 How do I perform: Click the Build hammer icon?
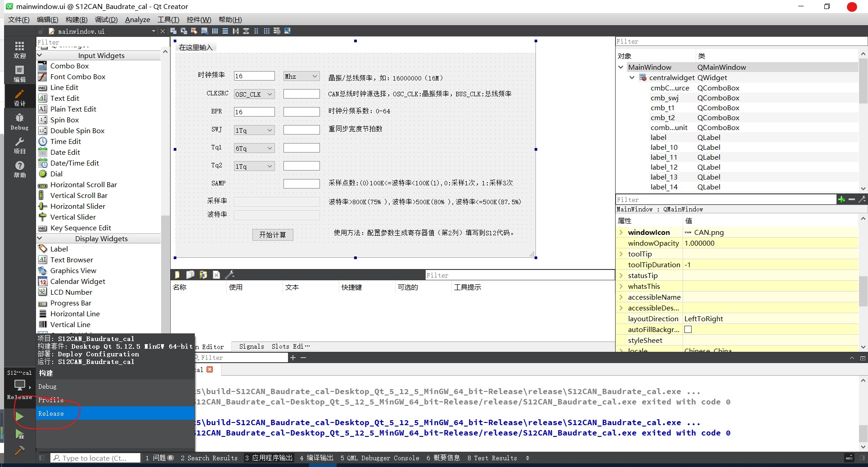point(19,450)
